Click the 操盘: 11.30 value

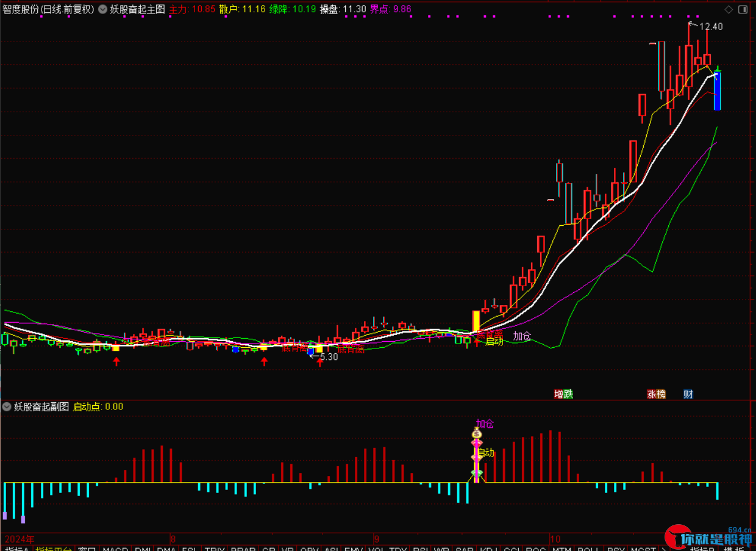point(343,9)
